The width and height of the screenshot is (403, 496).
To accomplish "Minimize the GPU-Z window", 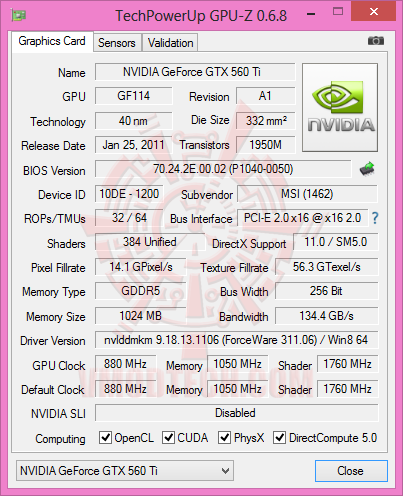I will [x=311, y=14].
